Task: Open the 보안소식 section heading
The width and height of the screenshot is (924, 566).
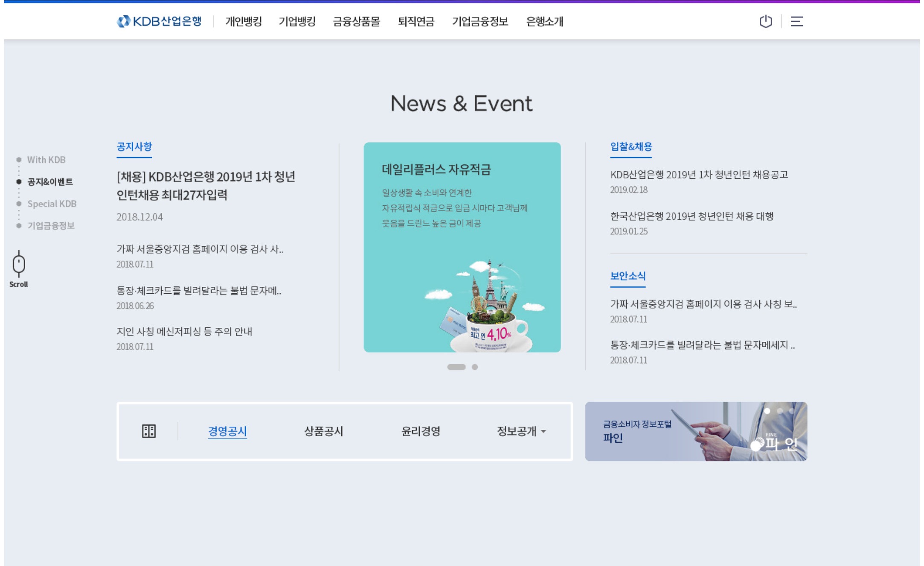Action: pyautogui.click(x=628, y=276)
